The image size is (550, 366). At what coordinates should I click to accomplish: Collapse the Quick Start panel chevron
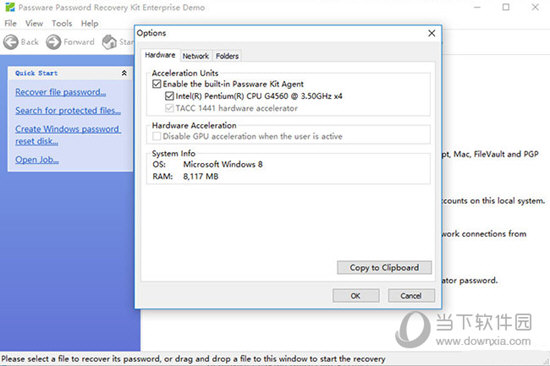click(124, 73)
